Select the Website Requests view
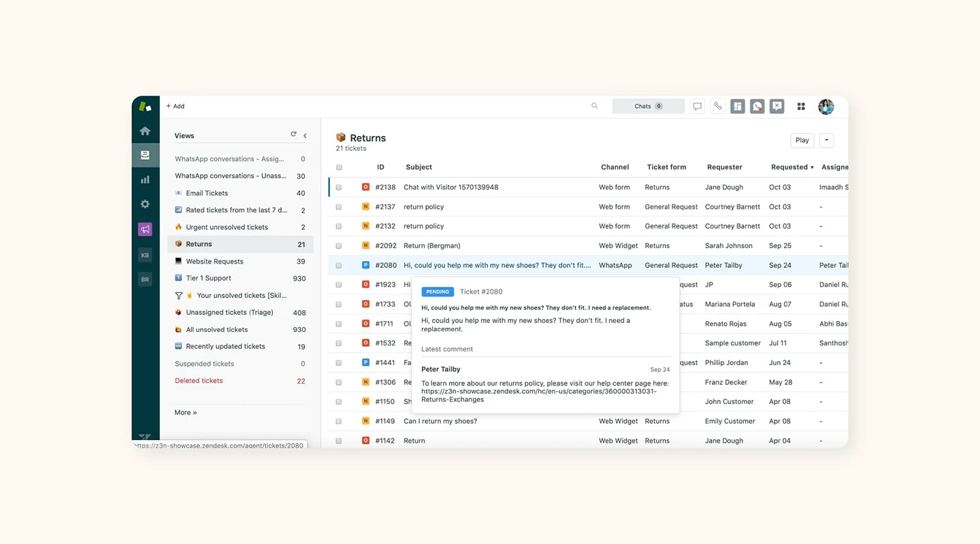The height and width of the screenshot is (544, 980). tap(240, 261)
